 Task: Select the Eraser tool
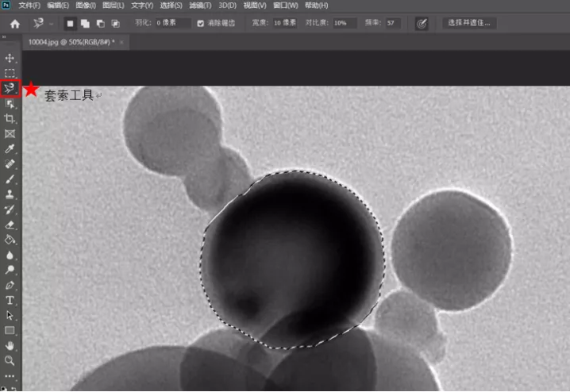point(10,225)
